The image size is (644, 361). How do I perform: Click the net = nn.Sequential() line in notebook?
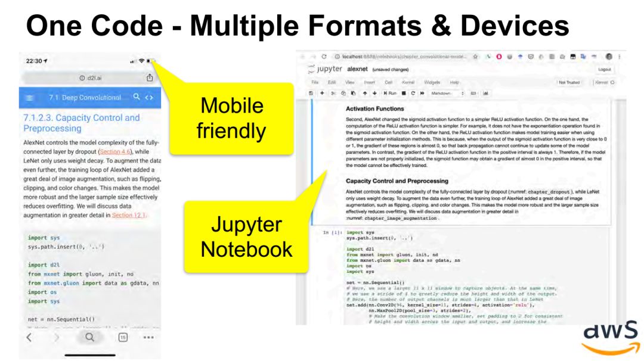pos(376,282)
